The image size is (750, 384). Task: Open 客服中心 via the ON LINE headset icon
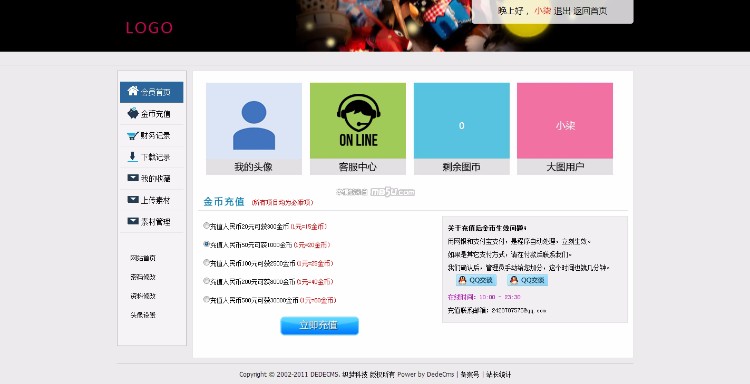358,128
